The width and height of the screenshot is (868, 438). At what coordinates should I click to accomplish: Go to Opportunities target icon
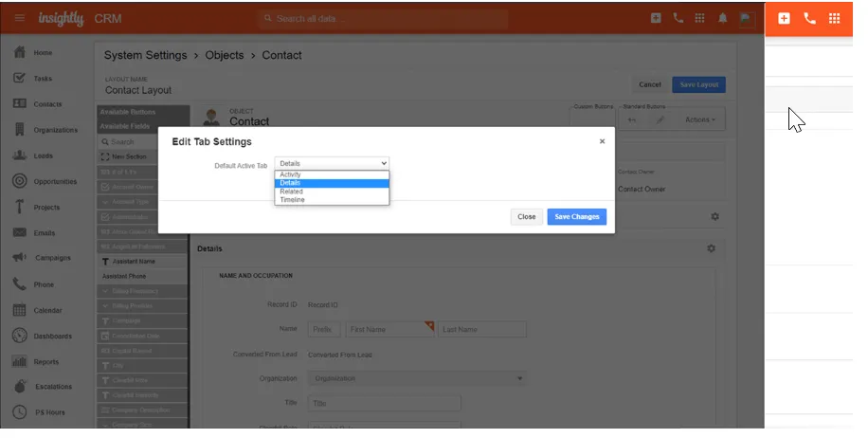tap(19, 181)
